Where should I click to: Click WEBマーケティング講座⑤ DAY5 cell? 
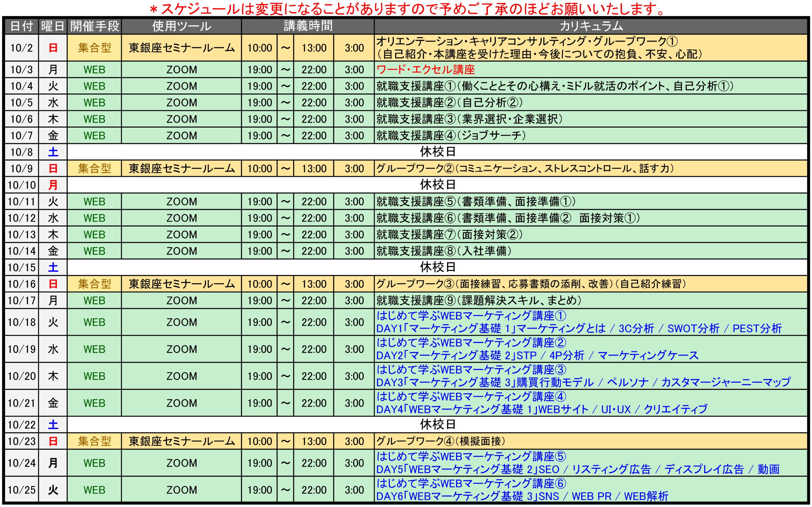tap(591, 463)
